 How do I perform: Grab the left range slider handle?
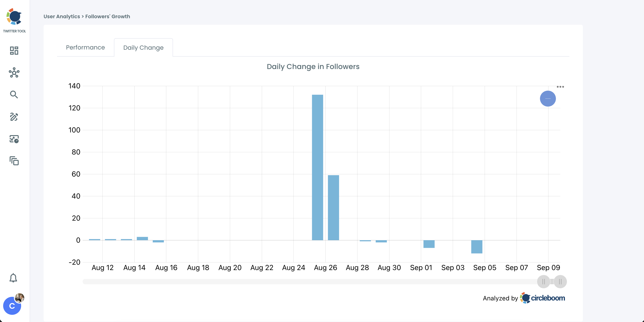coord(544,282)
